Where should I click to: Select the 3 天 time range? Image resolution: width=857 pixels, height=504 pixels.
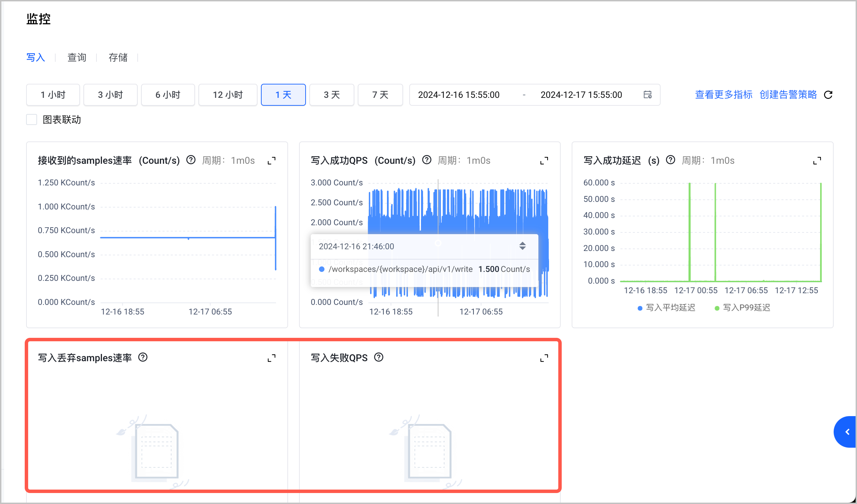pos(332,95)
